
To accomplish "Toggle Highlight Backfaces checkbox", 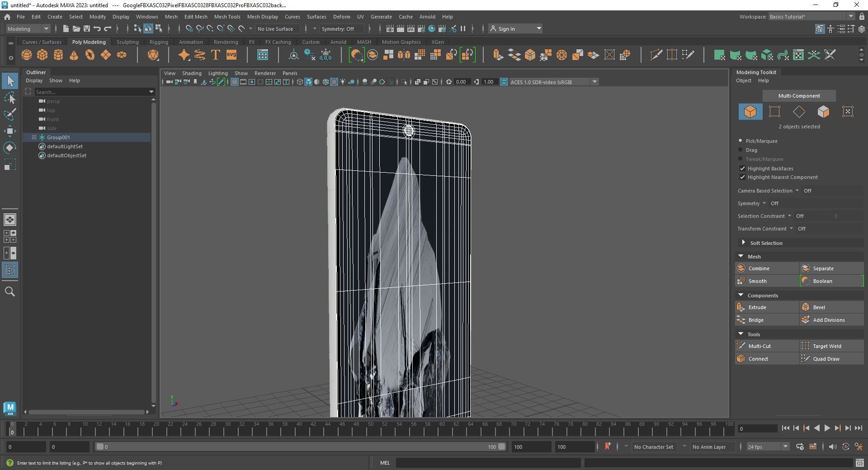I will (742, 168).
